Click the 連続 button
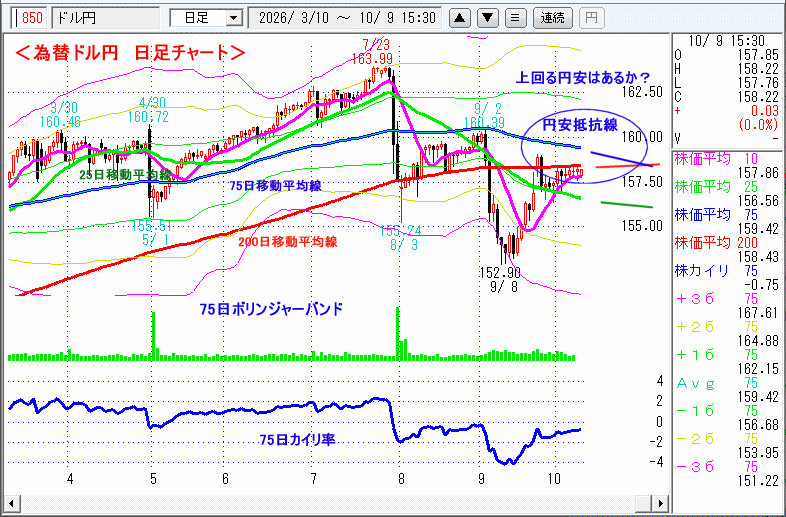786x517 pixels. click(552, 19)
